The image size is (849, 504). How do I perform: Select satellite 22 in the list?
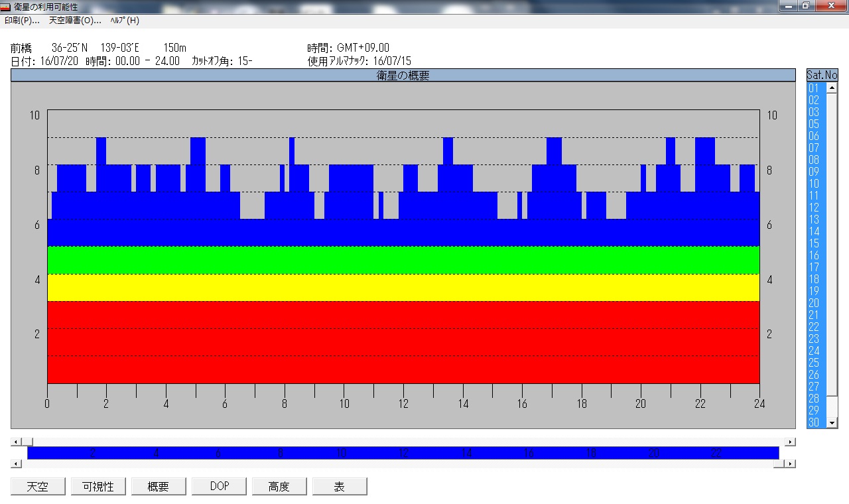point(816,327)
